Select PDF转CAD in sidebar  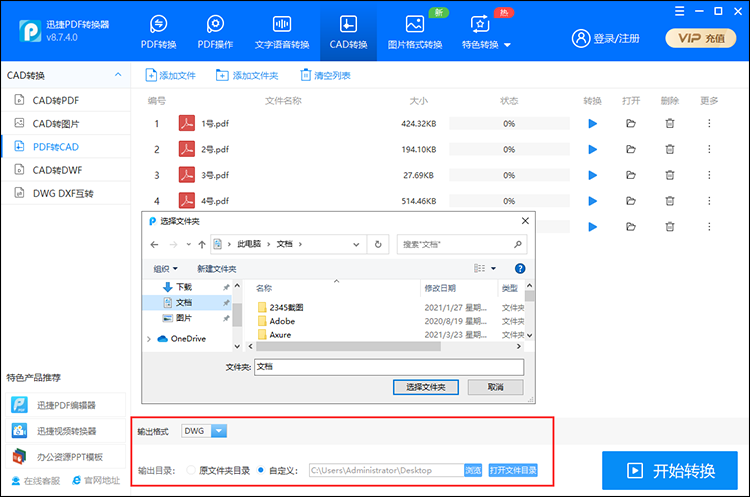66,147
